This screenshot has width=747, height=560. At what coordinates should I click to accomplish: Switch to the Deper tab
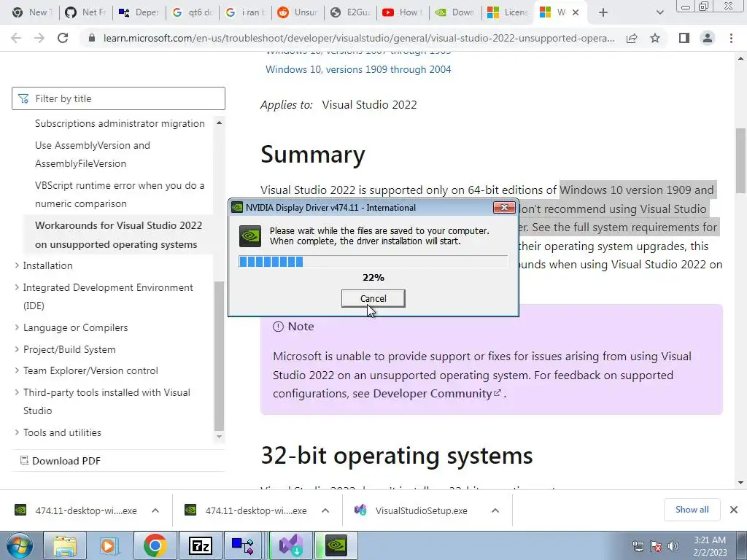tap(139, 12)
